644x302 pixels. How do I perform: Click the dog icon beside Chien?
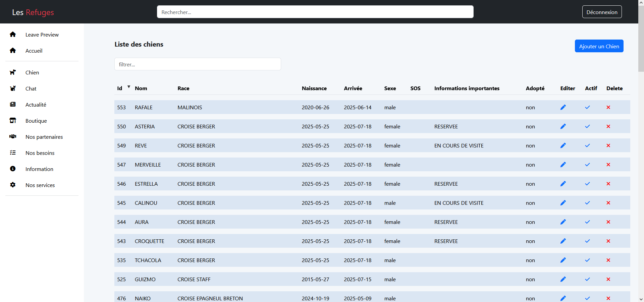(x=13, y=72)
